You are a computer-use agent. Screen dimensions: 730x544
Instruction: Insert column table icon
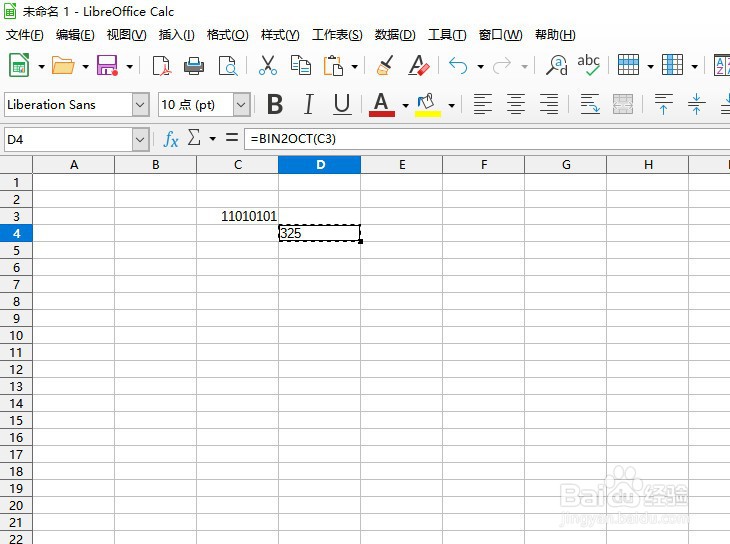click(672, 65)
